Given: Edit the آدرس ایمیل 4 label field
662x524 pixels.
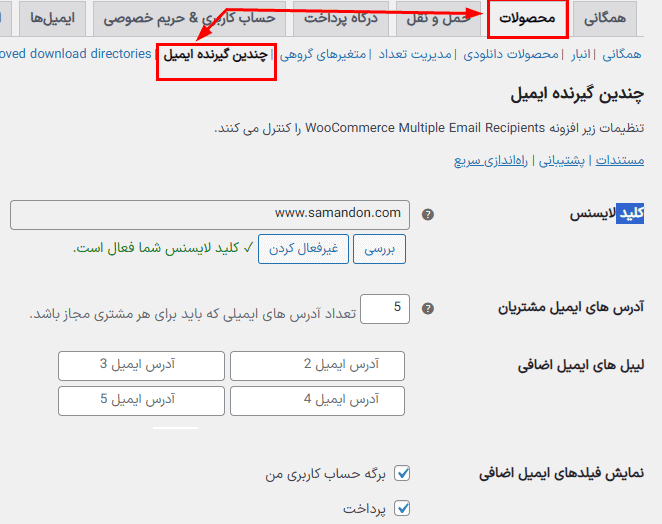Looking at the screenshot, I should (x=317, y=401).
